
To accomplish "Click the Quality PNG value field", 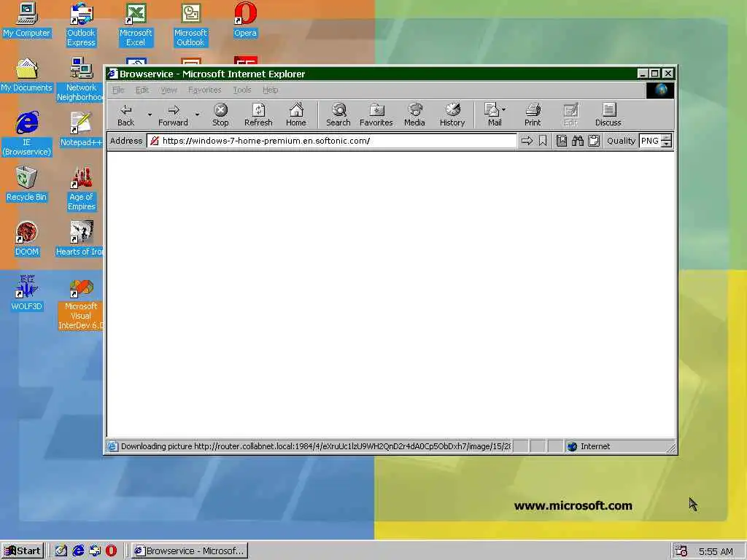I will pos(650,141).
